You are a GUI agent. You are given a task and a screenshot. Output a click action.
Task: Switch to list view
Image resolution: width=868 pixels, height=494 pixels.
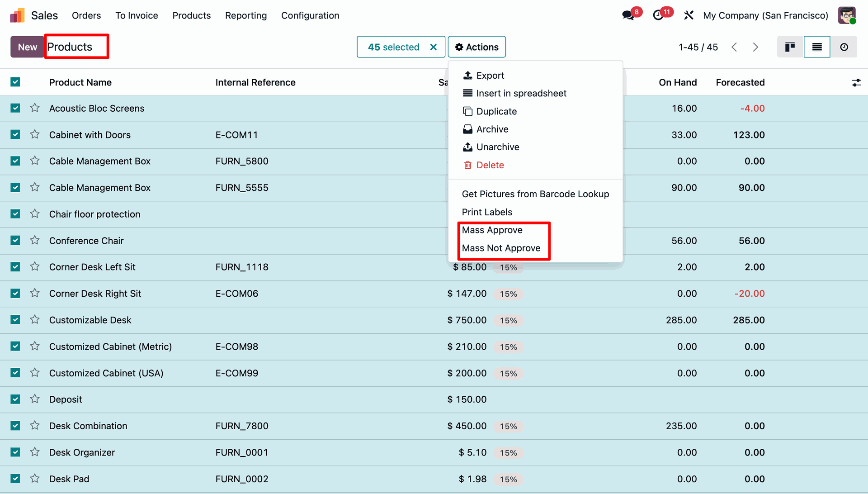[816, 47]
